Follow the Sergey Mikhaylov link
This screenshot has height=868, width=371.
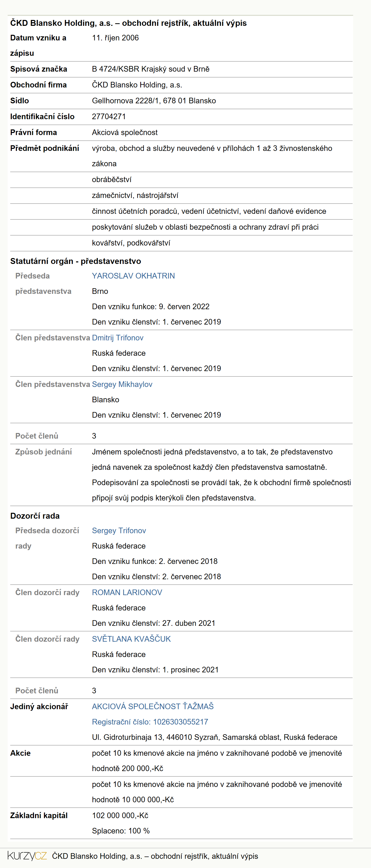click(122, 384)
